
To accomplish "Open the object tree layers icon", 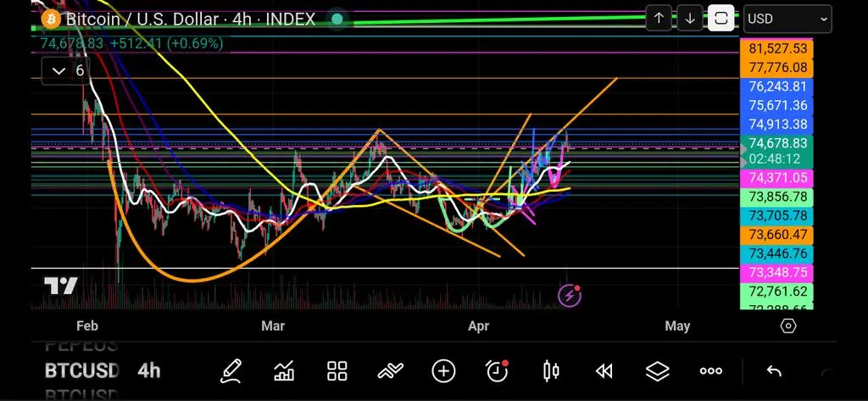I will pyautogui.click(x=657, y=371).
